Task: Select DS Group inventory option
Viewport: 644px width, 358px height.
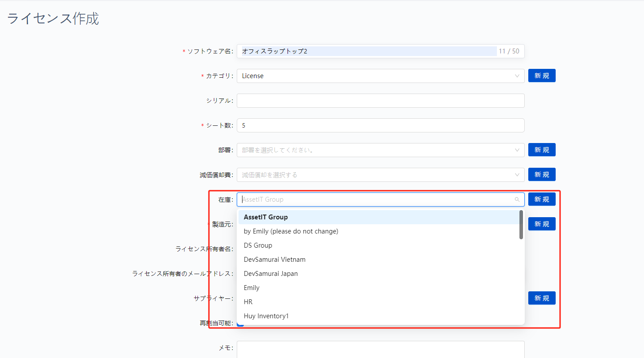Action: [x=258, y=245]
